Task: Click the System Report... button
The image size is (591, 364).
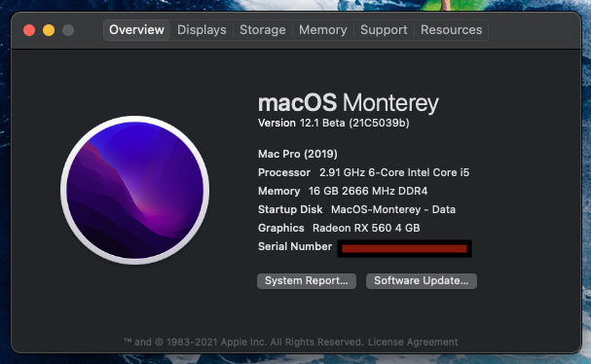Action: (307, 280)
